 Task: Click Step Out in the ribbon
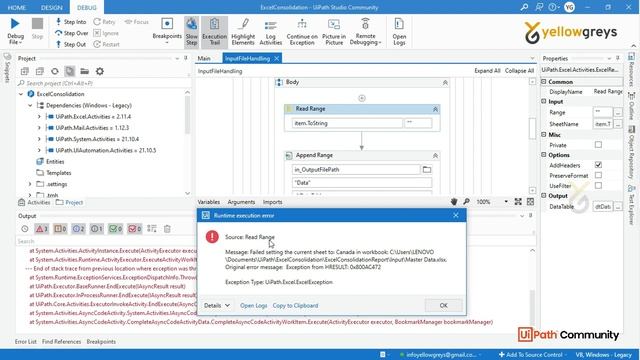(x=71, y=44)
